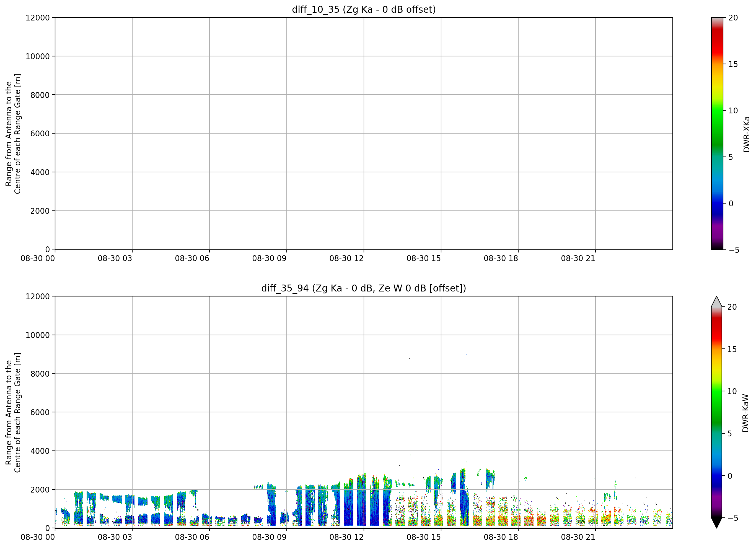
Task: Click tick 8000 on the bottom plot y-axis
Action: tap(40, 374)
